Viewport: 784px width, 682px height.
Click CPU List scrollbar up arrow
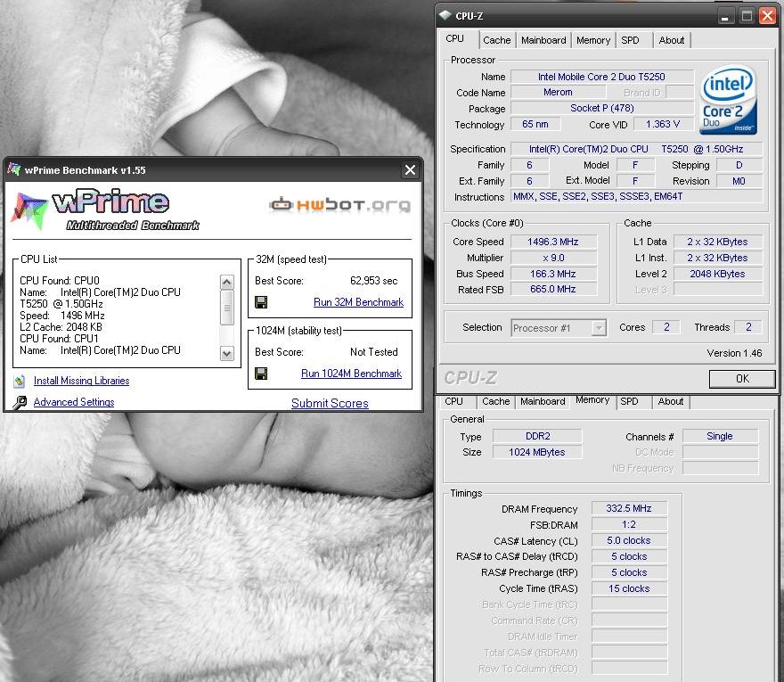coord(226,283)
